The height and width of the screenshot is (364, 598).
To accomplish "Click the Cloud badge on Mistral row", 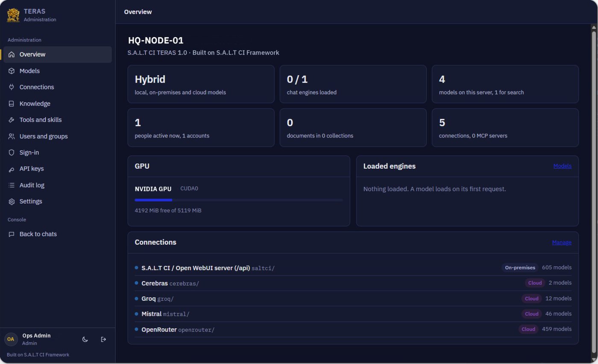I will pyautogui.click(x=532, y=314).
